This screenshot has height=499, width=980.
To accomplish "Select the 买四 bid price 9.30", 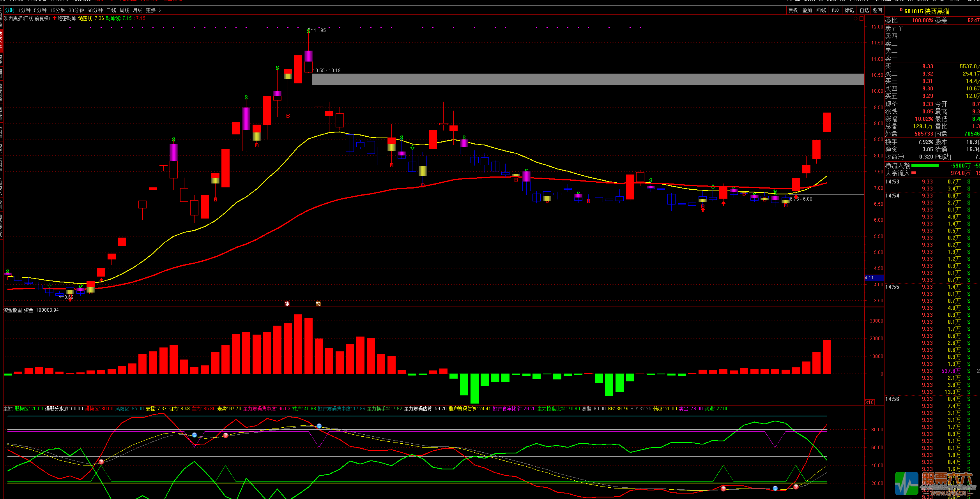I will click(x=928, y=88).
